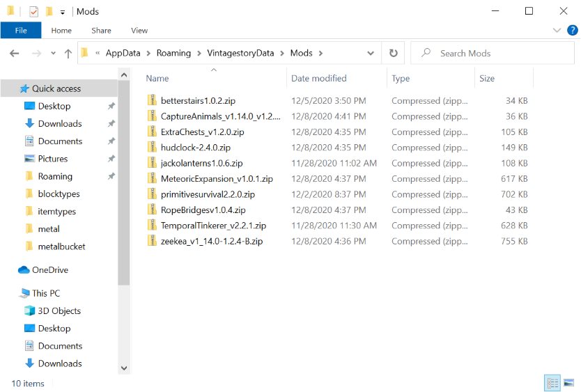Click the Back navigation arrow
This screenshot has height=392, width=581.
(14, 54)
